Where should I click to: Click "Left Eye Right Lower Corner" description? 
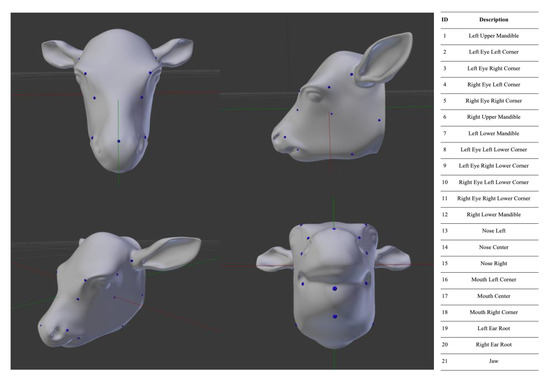494,166
